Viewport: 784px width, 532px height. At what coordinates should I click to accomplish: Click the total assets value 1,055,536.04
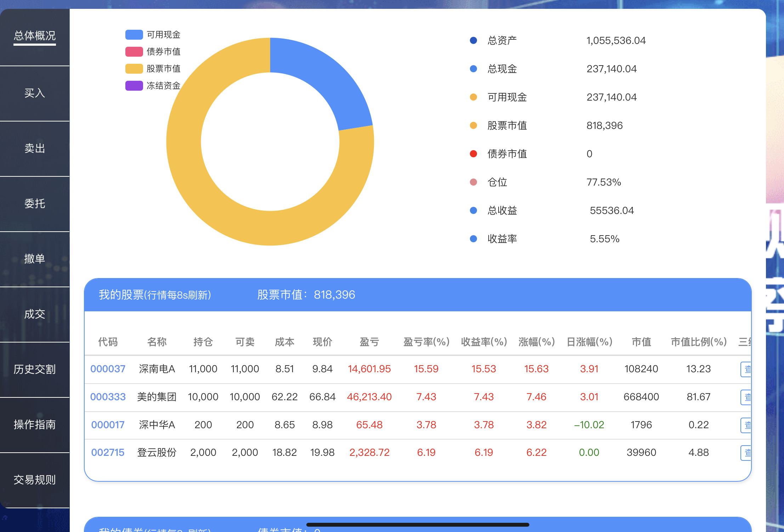pyautogui.click(x=616, y=41)
